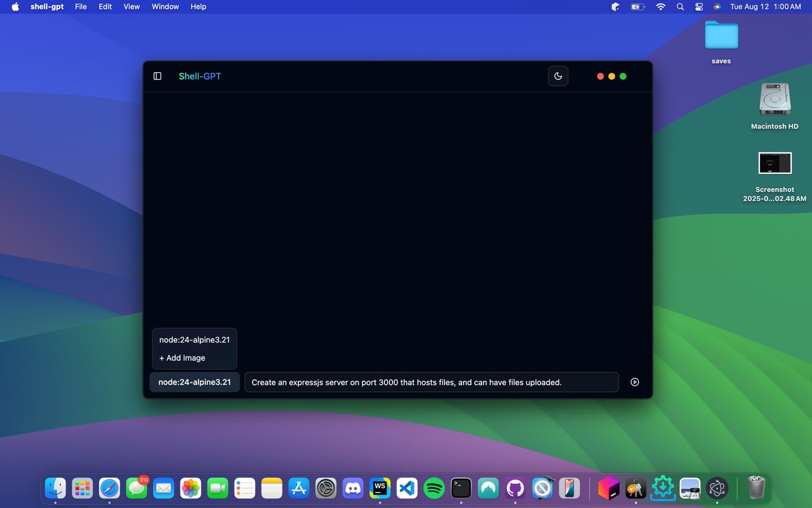812x508 pixels.
Task: Click the red close window dot
Action: (x=600, y=76)
